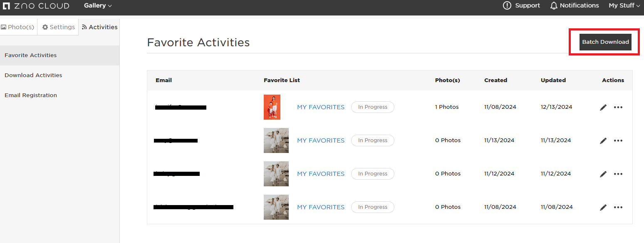Select Email Registration in sidebar
The width and height of the screenshot is (644, 243).
pos(31,95)
